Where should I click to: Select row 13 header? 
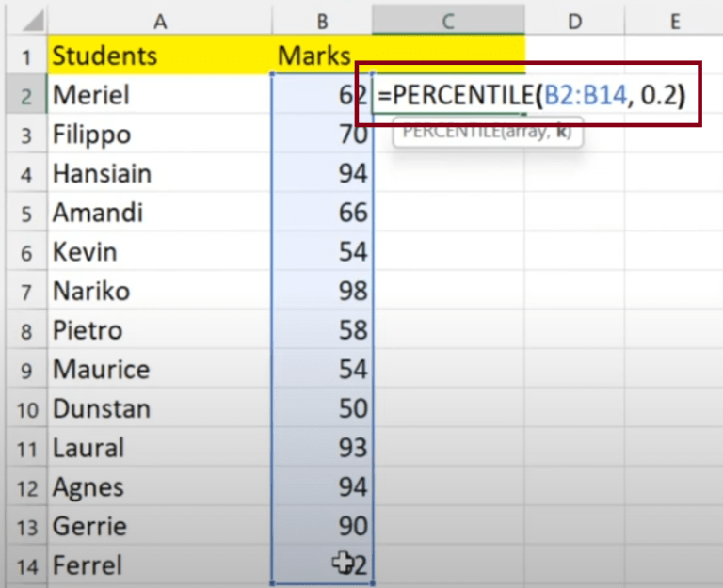pyautogui.click(x=26, y=526)
